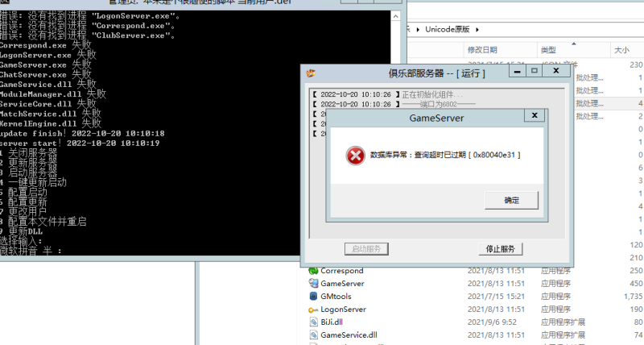The height and width of the screenshot is (345, 644).
Task: Click the 确定 button in GameServer dialog
Action: point(511,200)
